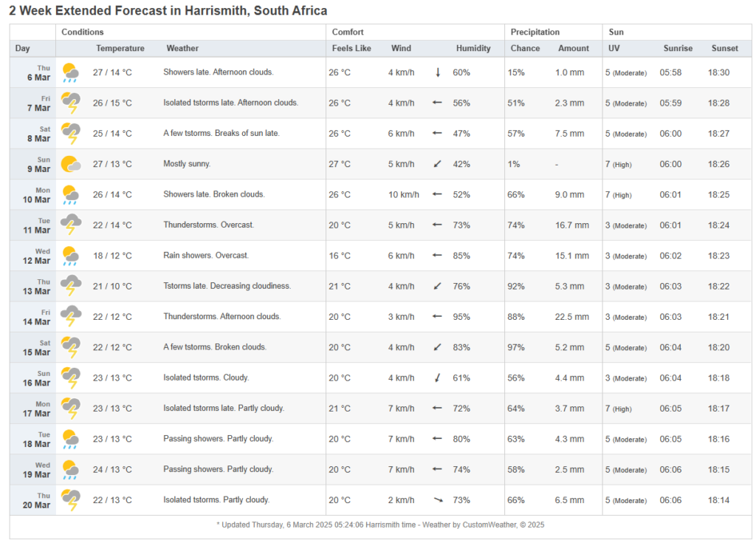Click the weather icon for Fri 14 Mar

pos(71,316)
